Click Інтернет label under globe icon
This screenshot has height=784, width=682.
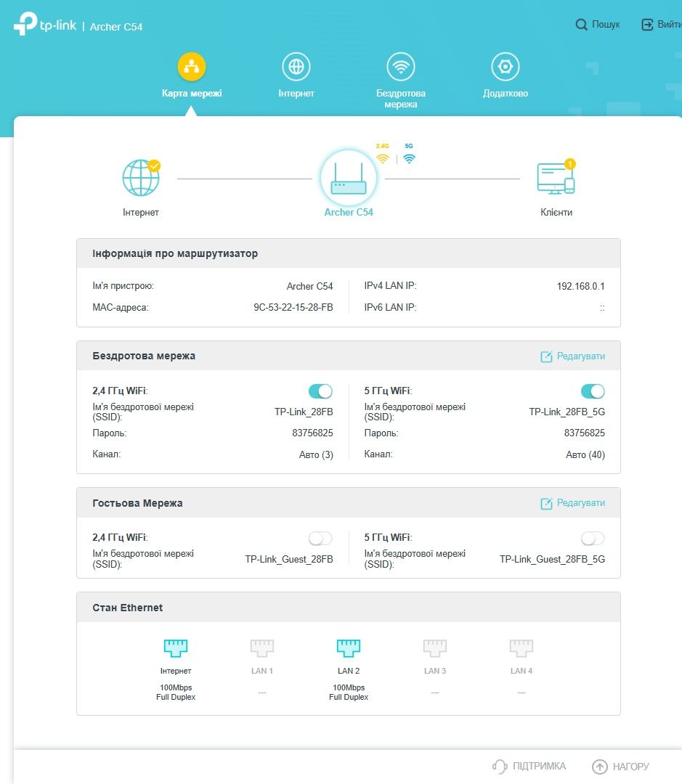(x=141, y=213)
